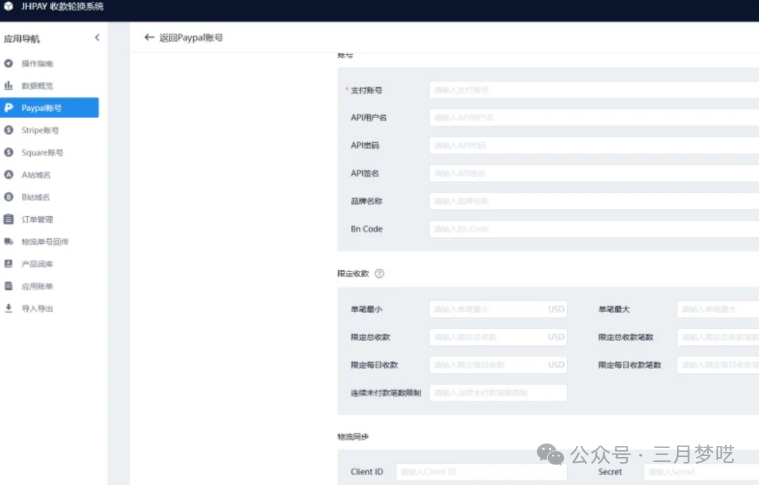
Task: Click the JHPAY cube logo icon
Action: pyautogui.click(x=8, y=6)
